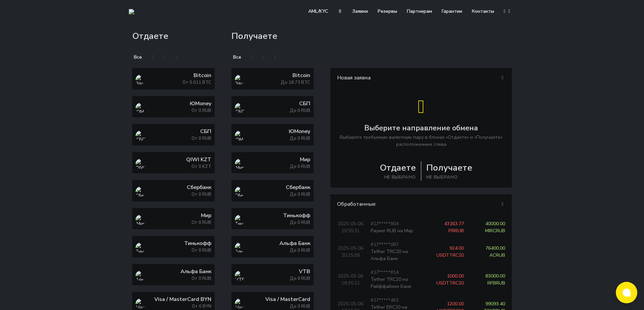Open the Заявки menu item

(x=360, y=11)
